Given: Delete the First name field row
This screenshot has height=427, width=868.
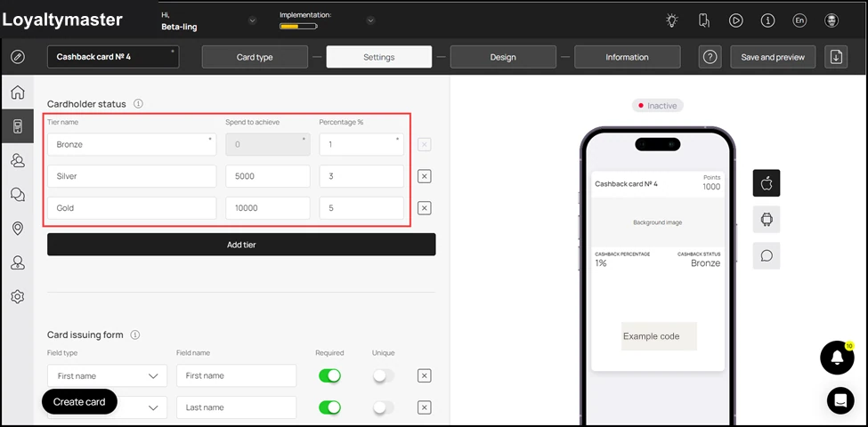Looking at the screenshot, I should coord(424,376).
